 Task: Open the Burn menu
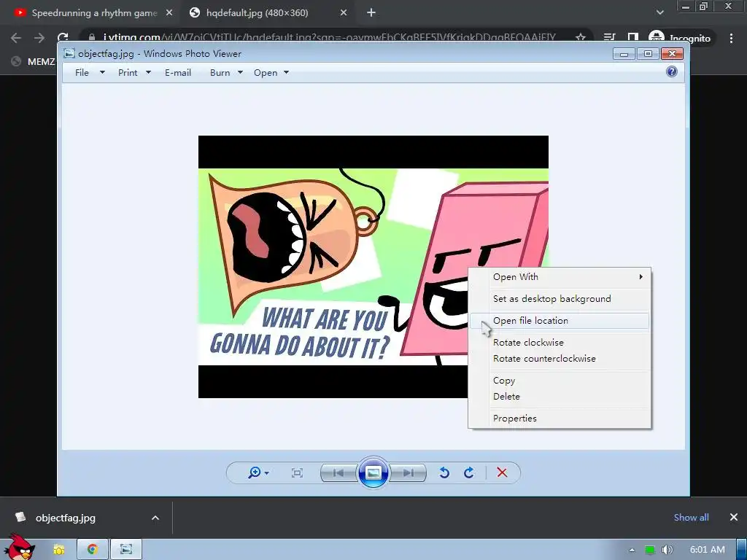point(220,72)
